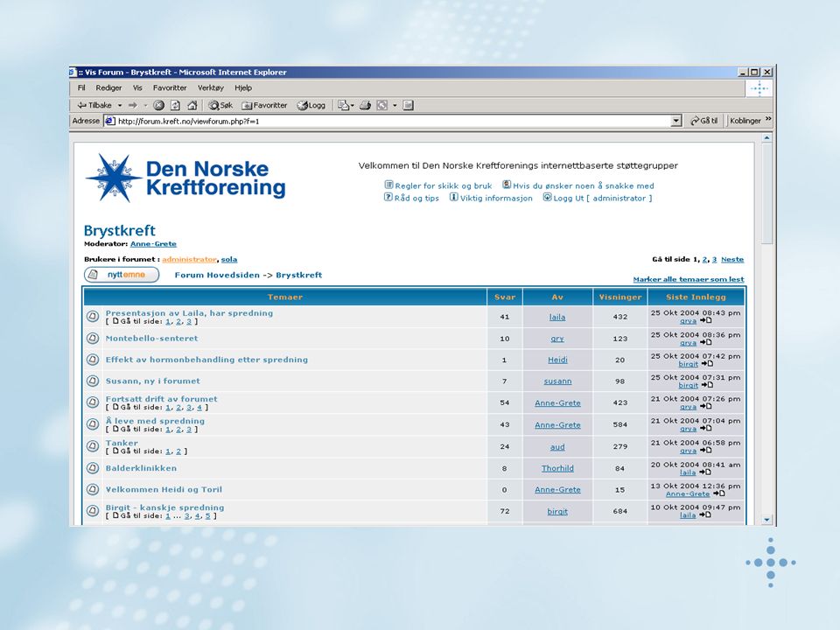The image size is (840, 630).
Task: Click the topic icon beside Balderklinikken
Action: (93, 467)
